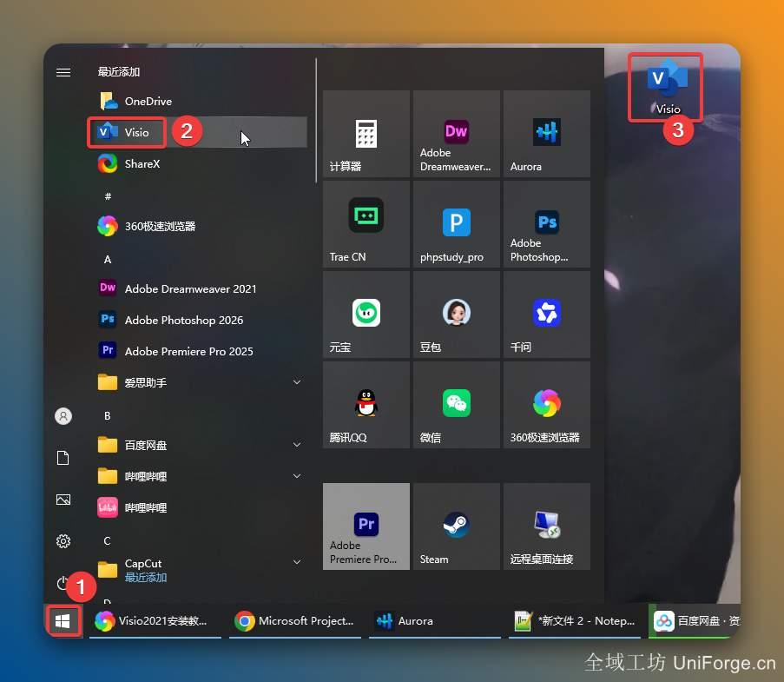
Task: Launch Visio from recently added list
Action: pyautogui.click(x=197, y=132)
